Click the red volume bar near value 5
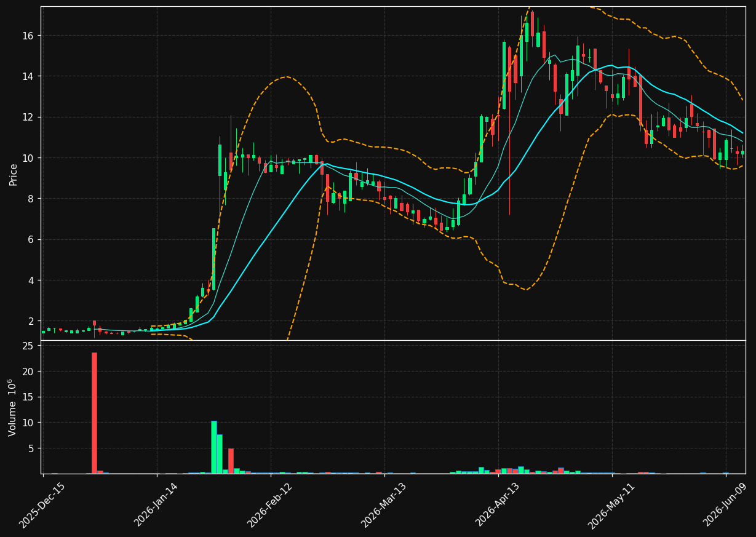 tap(231, 461)
